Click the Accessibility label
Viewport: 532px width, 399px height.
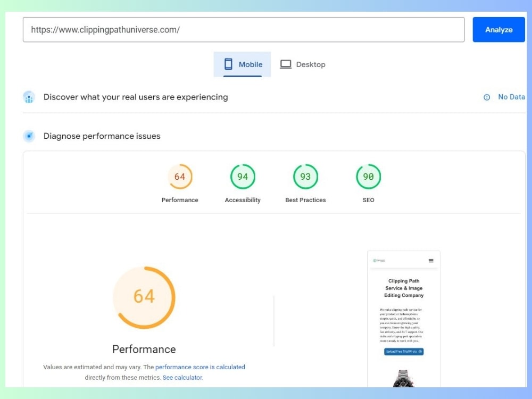pyautogui.click(x=243, y=200)
